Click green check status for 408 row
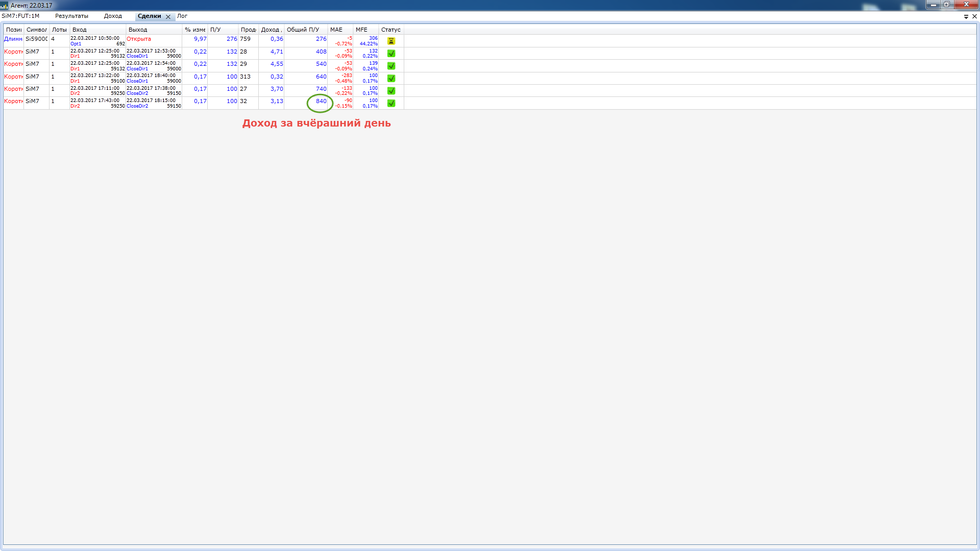 pyautogui.click(x=391, y=54)
